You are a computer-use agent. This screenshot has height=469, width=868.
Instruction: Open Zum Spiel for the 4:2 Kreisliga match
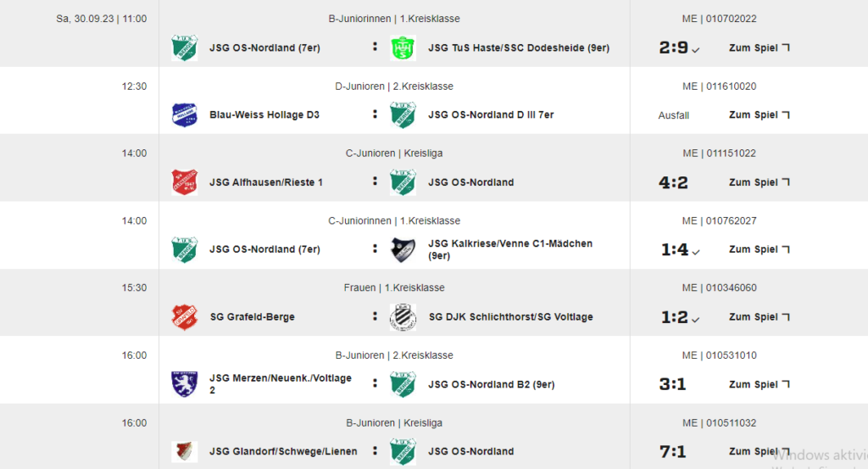[759, 182]
